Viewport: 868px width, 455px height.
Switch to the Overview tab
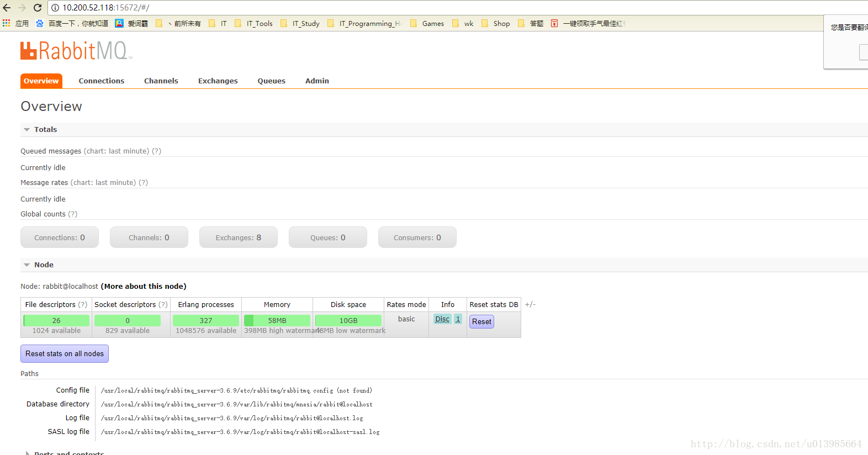pos(41,81)
